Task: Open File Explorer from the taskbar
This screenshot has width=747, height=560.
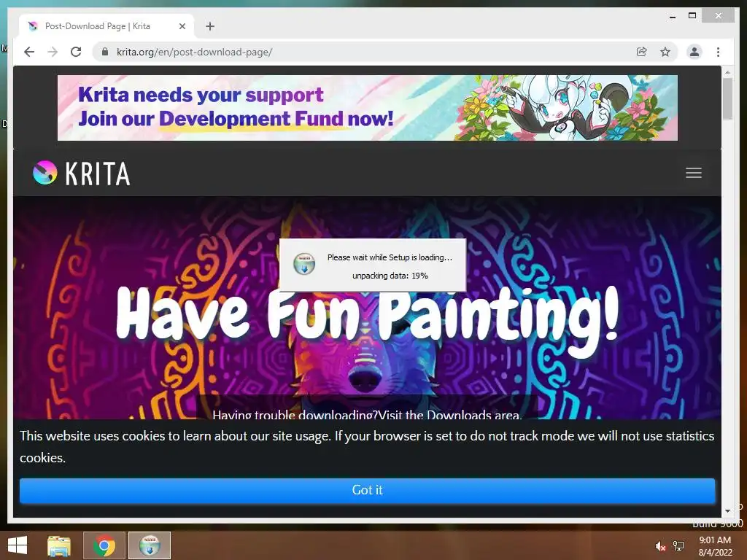Action: tap(59, 545)
